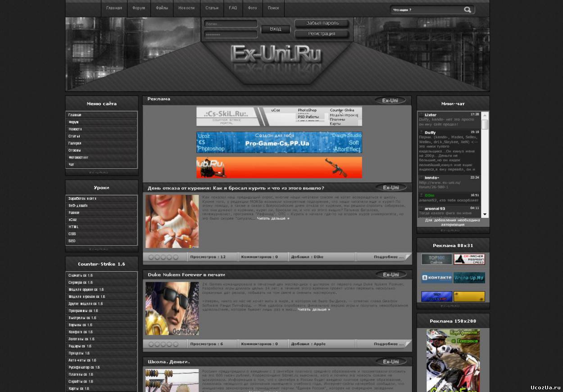Click the Ex-Uni badge on Реклама header
Image resolution: width=563 pixels, height=392 pixels.
(x=390, y=100)
